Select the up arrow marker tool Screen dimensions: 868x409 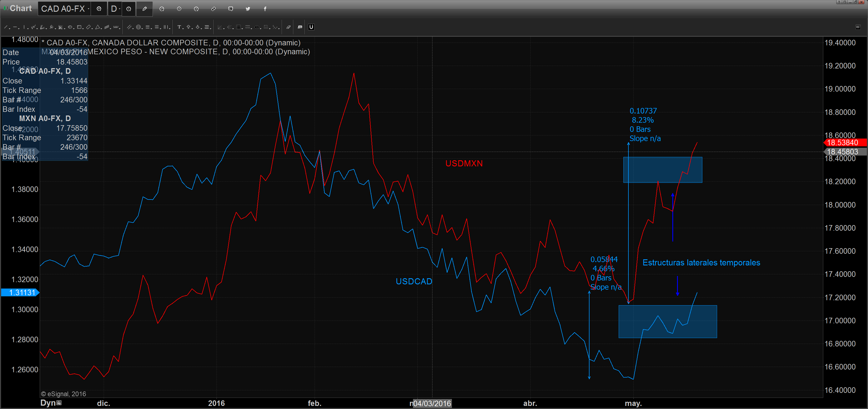(x=189, y=27)
